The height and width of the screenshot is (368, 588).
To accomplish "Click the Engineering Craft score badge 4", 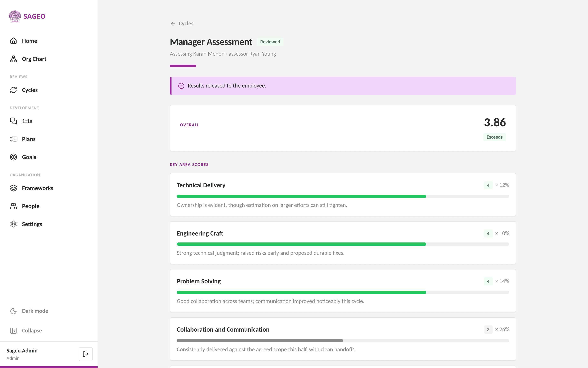I will (x=488, y=233).
